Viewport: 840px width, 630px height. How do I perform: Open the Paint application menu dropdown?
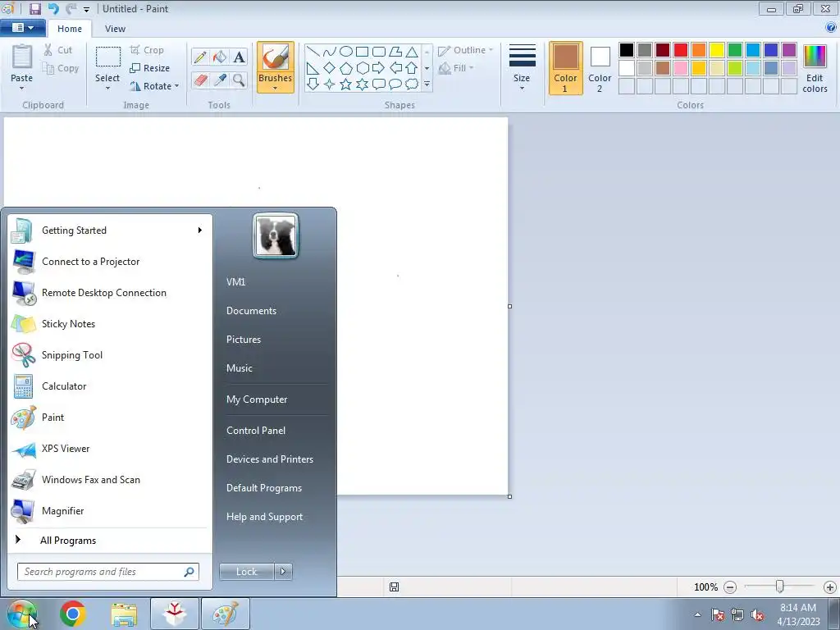[x=22, y=28]
